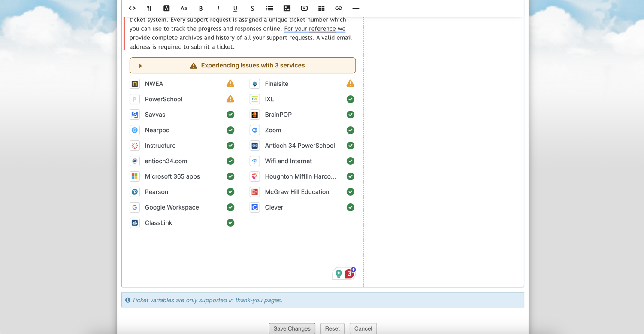Open paragraph format options
The image size is (644, 334).
pos(149,8)
